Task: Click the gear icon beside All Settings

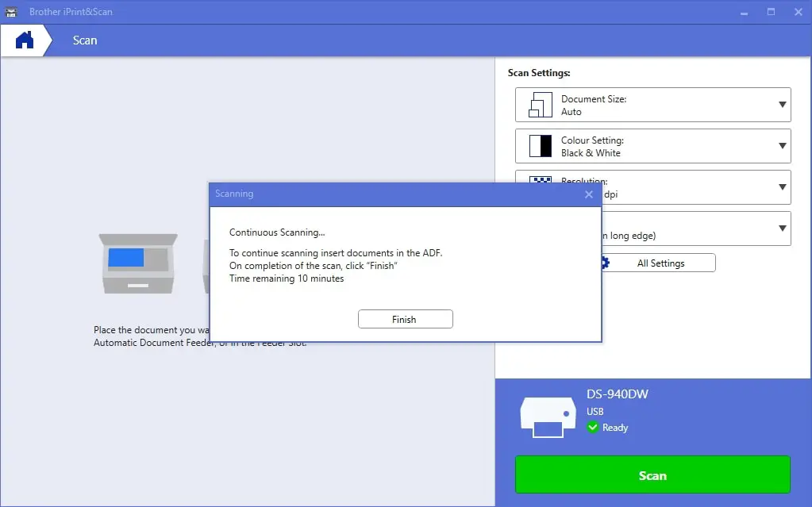Action: [x=605, y=263]
